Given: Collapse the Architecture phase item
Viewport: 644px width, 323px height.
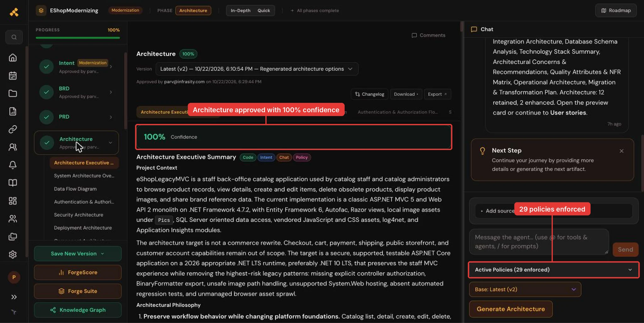Looking at the screenshot, I should tap(110, 142).
